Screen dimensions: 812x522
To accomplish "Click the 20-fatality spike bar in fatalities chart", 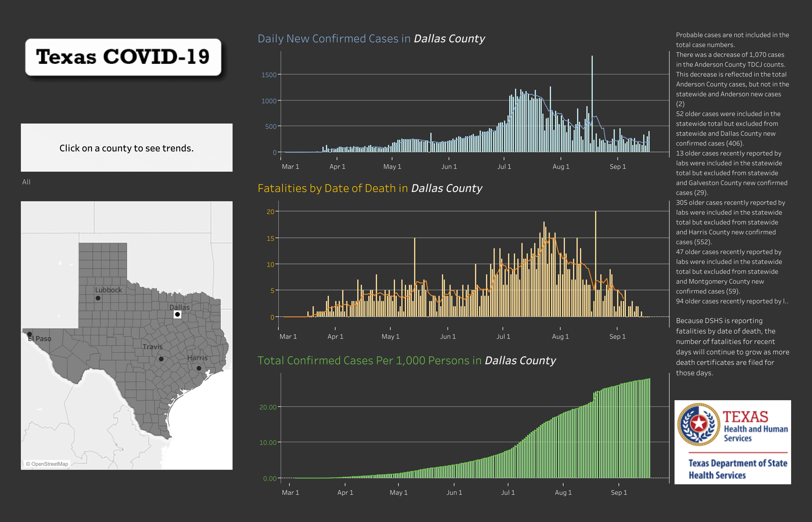I will (595, 264).
